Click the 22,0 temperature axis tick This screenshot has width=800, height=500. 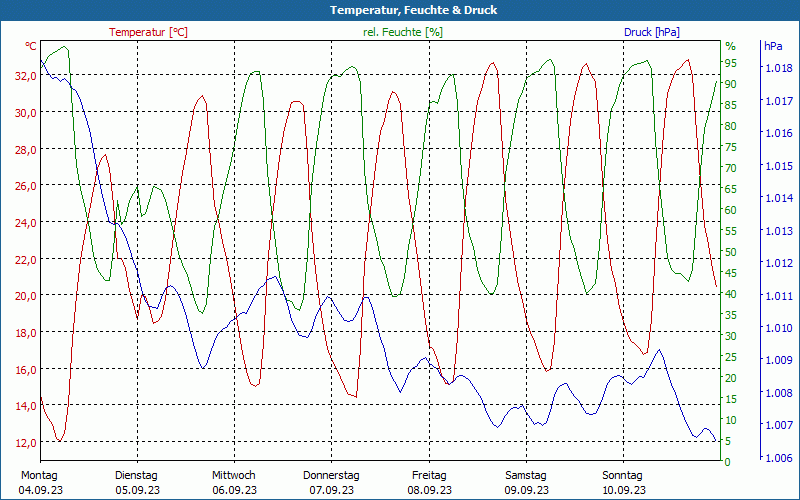(24, 260)
